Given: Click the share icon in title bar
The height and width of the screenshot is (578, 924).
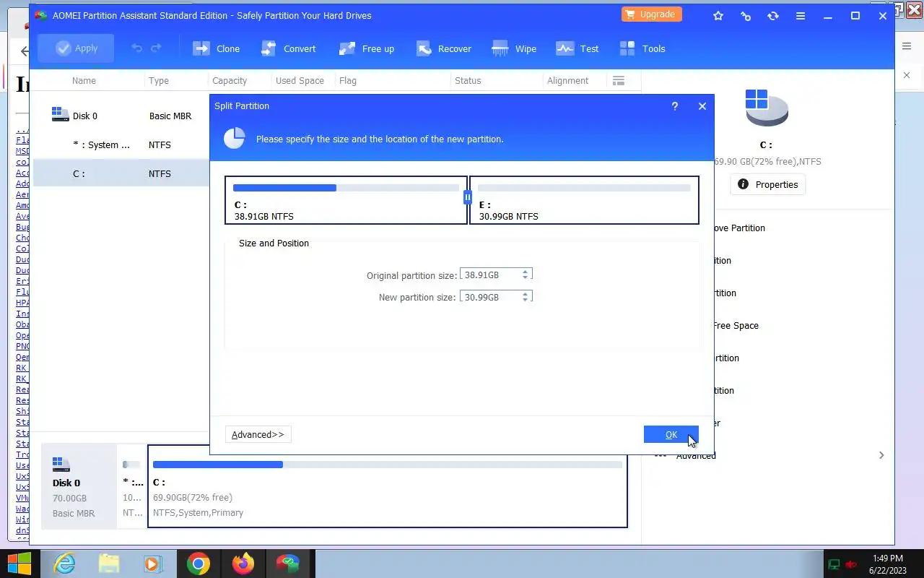Looking at the screenshot, I should 746,15.
